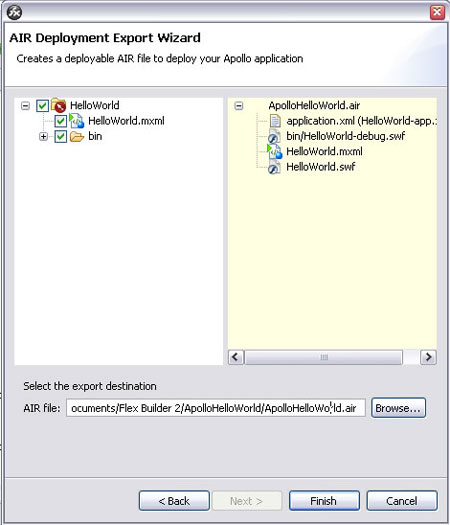Expand the bin folder node

(x=43, y=136)
